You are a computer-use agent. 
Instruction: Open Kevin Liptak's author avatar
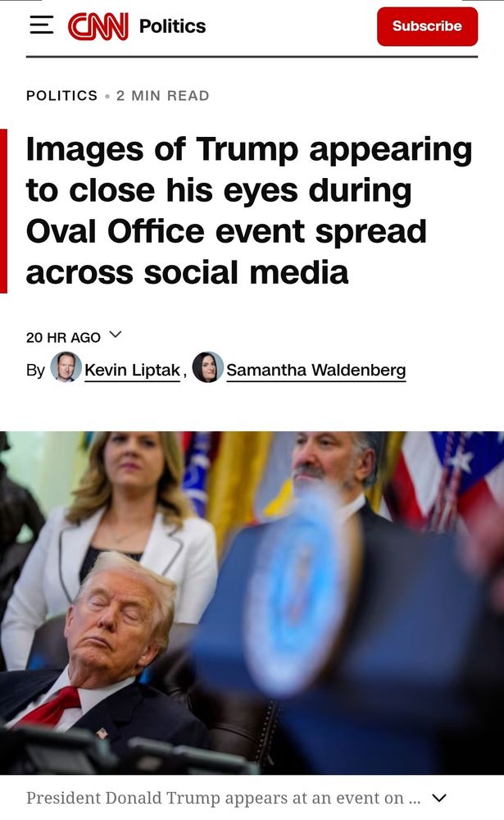click(66, 367)
